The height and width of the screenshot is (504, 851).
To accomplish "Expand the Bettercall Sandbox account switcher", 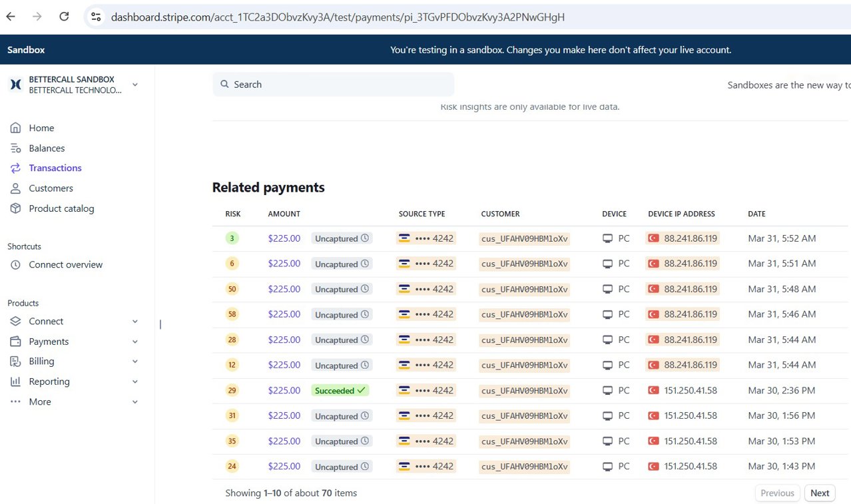I will [135, 85].
